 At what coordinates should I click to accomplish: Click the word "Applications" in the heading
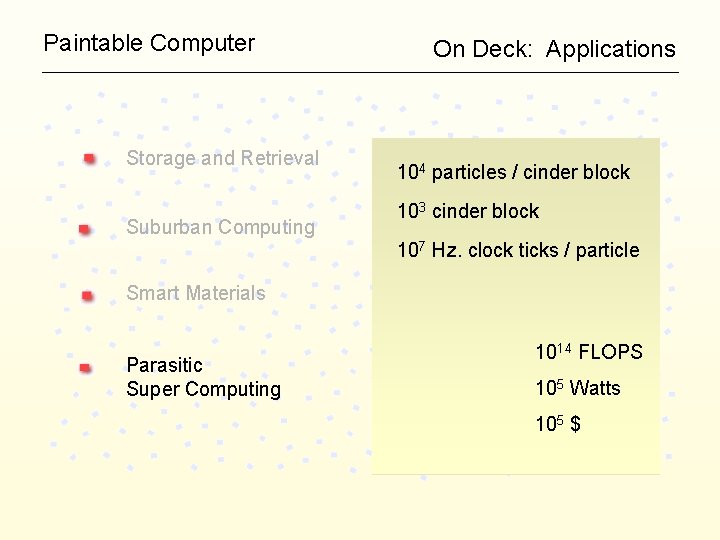[611, 49]
